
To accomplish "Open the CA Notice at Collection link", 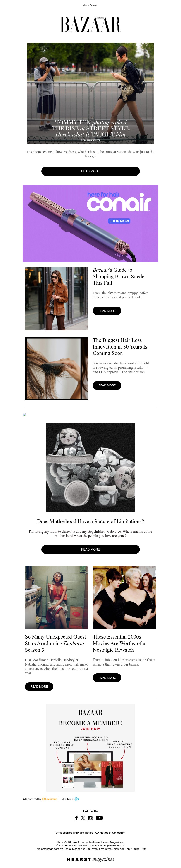I will coord(110,833).
